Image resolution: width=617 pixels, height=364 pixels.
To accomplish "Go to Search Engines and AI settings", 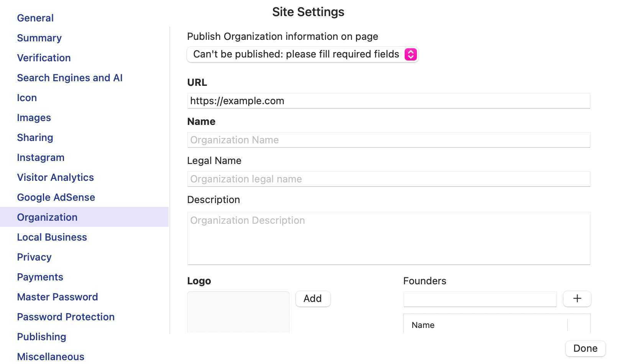I will pos(70,78).
